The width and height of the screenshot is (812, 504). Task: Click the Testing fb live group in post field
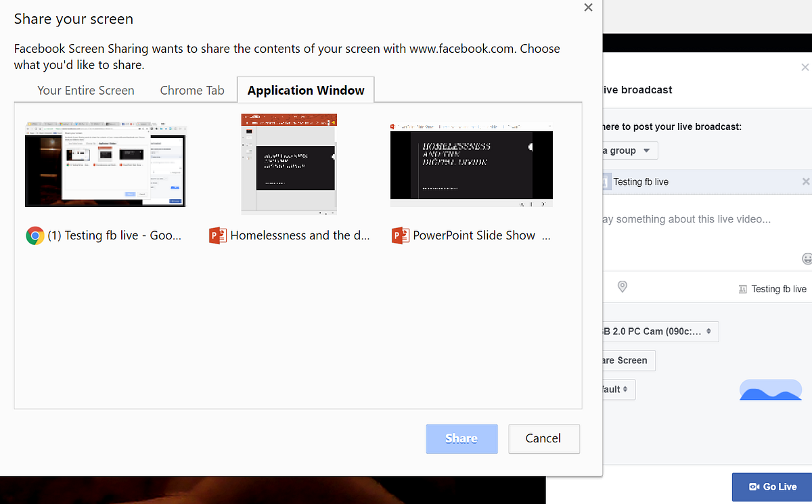[641, 182]
